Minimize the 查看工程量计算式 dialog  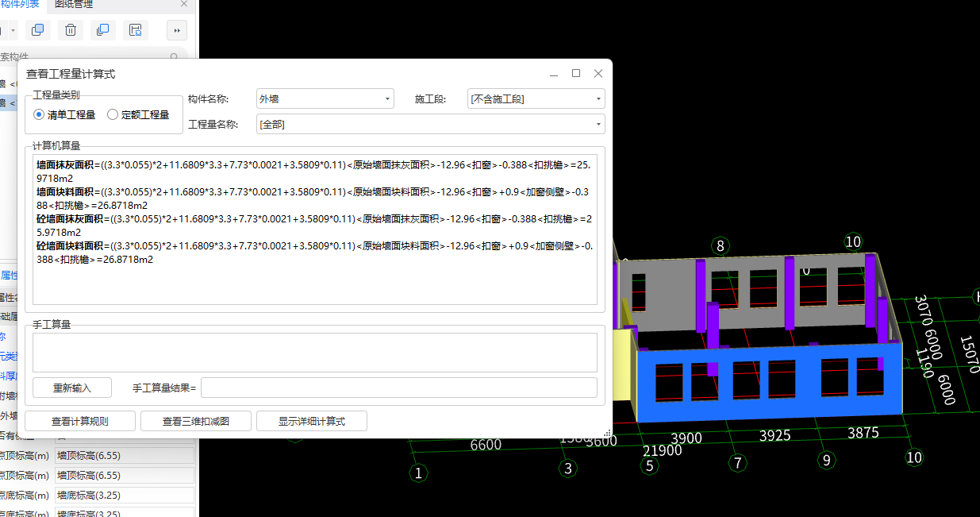point(554,73)
